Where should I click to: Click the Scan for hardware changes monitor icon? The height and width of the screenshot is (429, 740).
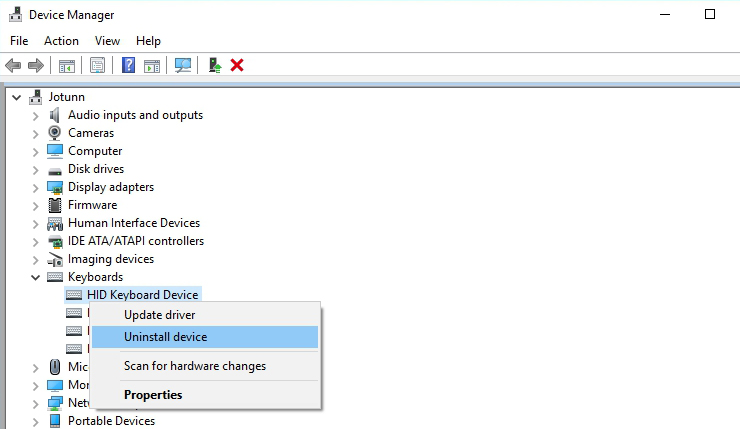[x=182, y=65]
